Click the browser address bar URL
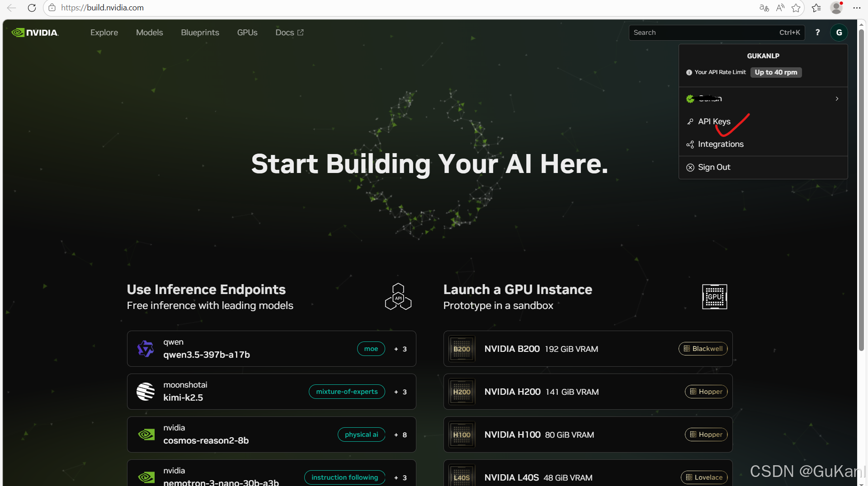Screen dimensions: 868x486 coord(102,8)
